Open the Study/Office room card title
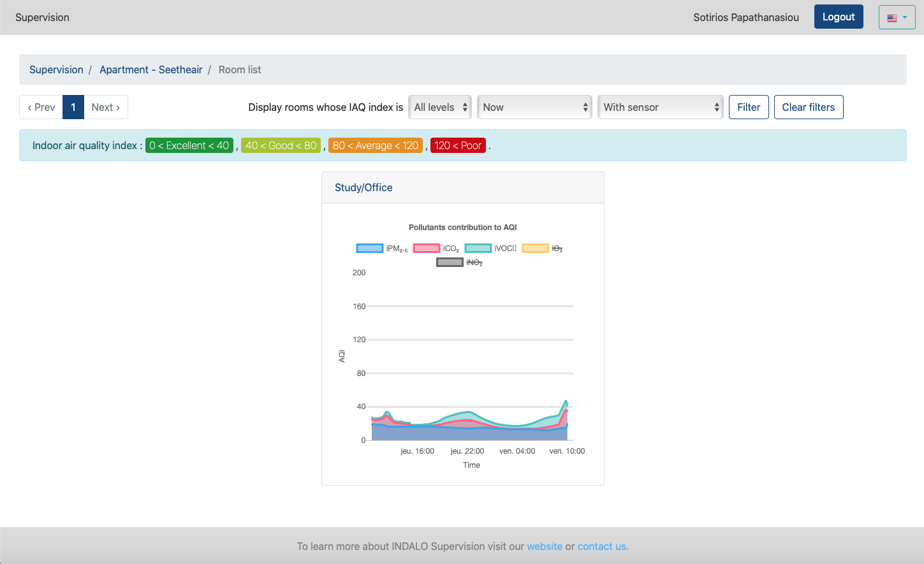The width and height of the screenshot is (924, 564). (x=363, y=187)
